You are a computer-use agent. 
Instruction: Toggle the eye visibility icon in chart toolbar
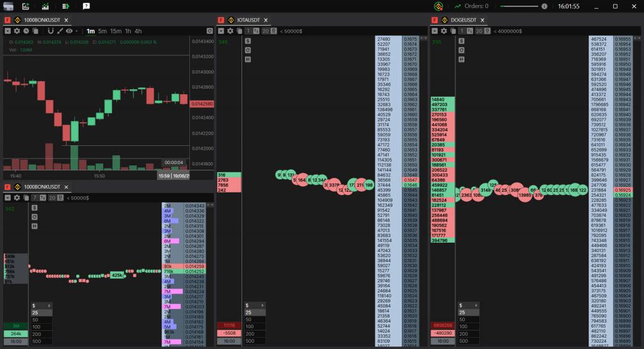click(x=69, y=31)
